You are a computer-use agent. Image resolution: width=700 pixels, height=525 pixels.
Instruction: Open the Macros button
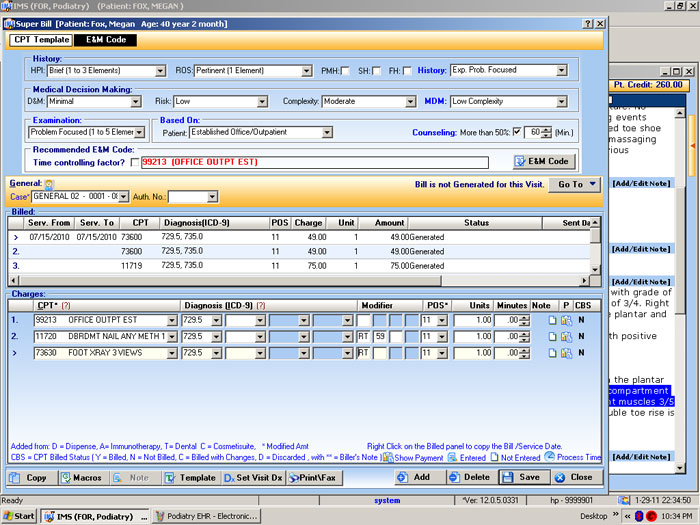(83, 478)
